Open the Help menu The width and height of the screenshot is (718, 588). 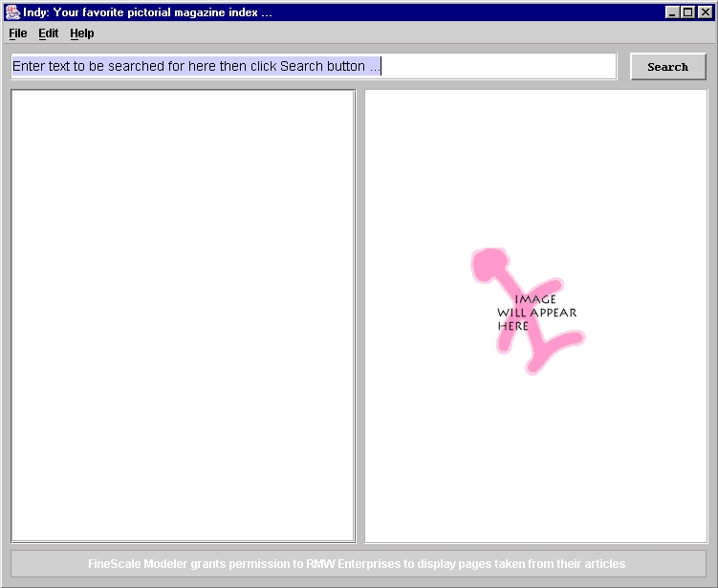(82, 33)
